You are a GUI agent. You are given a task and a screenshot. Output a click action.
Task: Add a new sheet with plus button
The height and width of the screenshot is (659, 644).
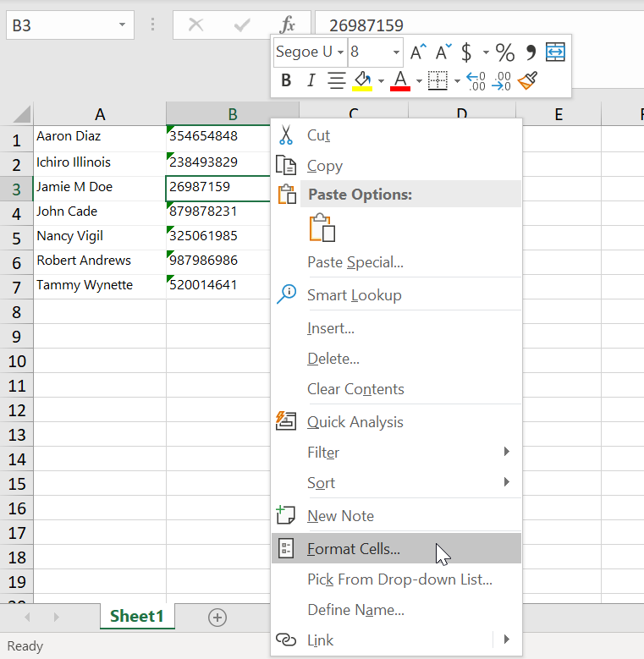tap(217, 618)
